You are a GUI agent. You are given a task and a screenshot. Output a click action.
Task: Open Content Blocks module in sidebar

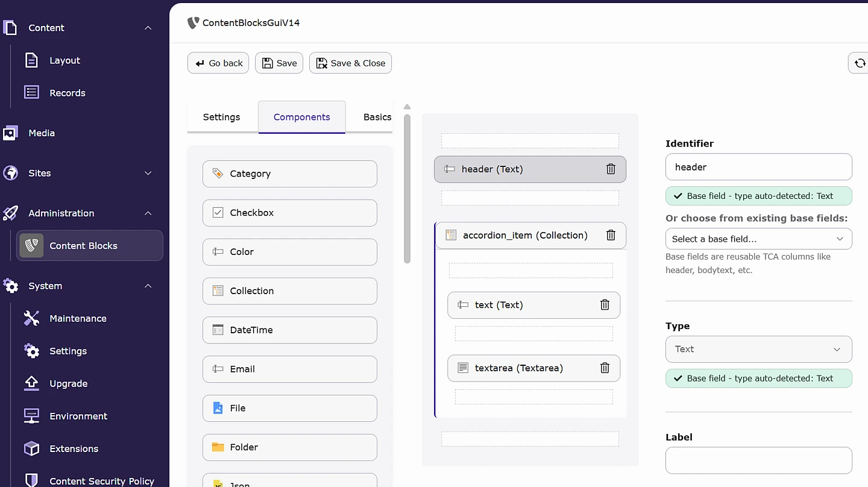click(90, 246)
